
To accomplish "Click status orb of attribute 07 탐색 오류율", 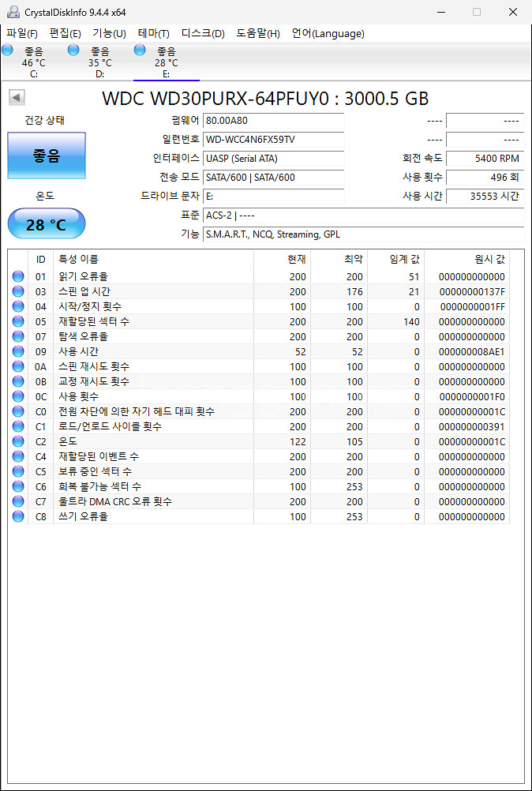I will tap(18, 336).
